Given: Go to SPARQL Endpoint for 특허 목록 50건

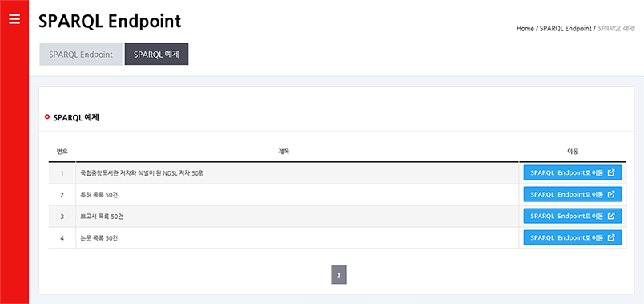Looking at the screenshot, I should 573,194.
